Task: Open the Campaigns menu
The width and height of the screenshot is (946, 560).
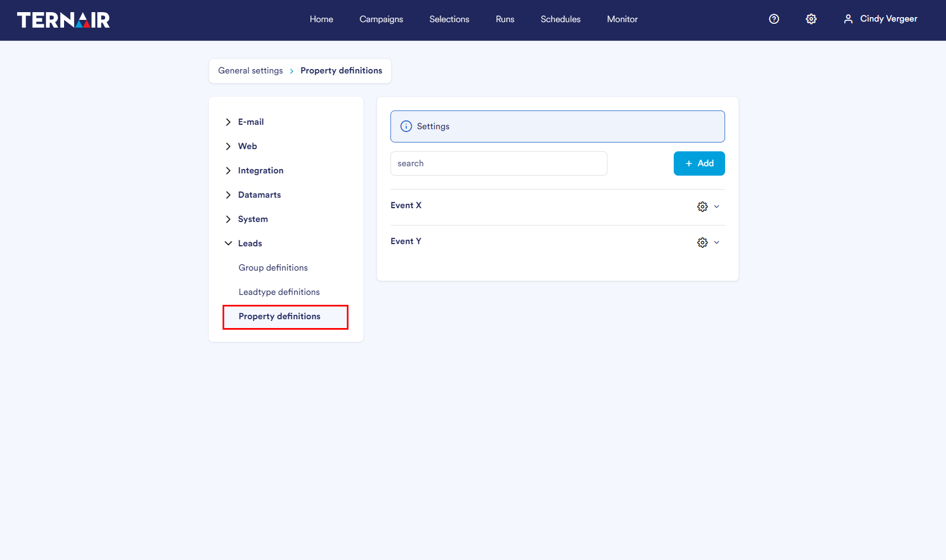Action: pos(381,19)
